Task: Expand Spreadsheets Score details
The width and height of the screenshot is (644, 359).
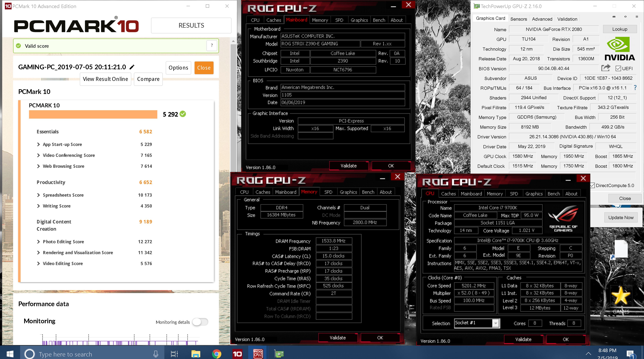Action: tap(38, 195)
